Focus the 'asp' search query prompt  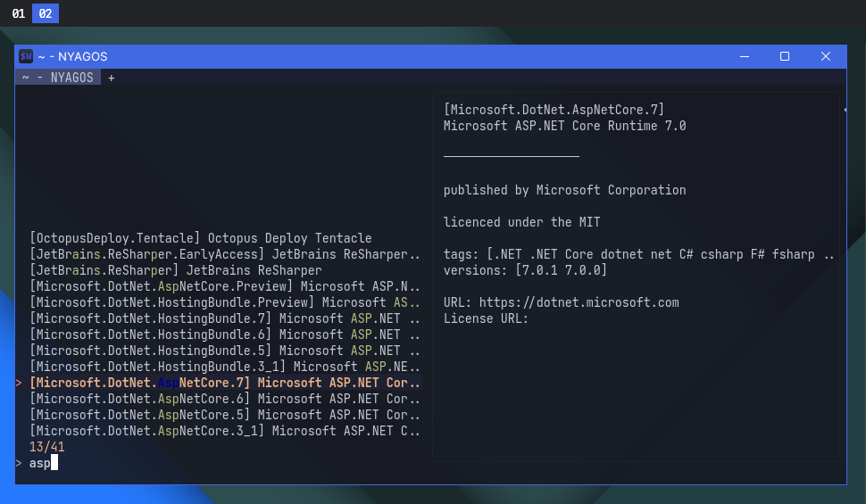click(x=40, y=463)
